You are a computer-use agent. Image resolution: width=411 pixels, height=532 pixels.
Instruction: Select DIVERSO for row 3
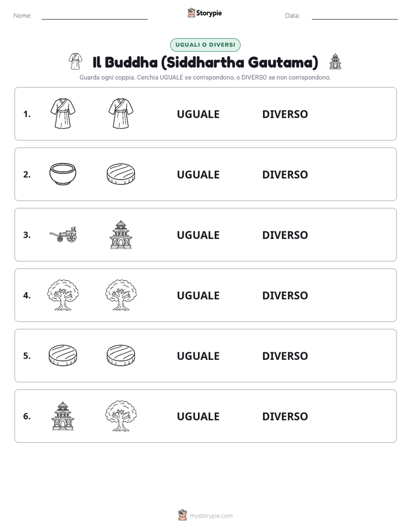click(285, 235)
